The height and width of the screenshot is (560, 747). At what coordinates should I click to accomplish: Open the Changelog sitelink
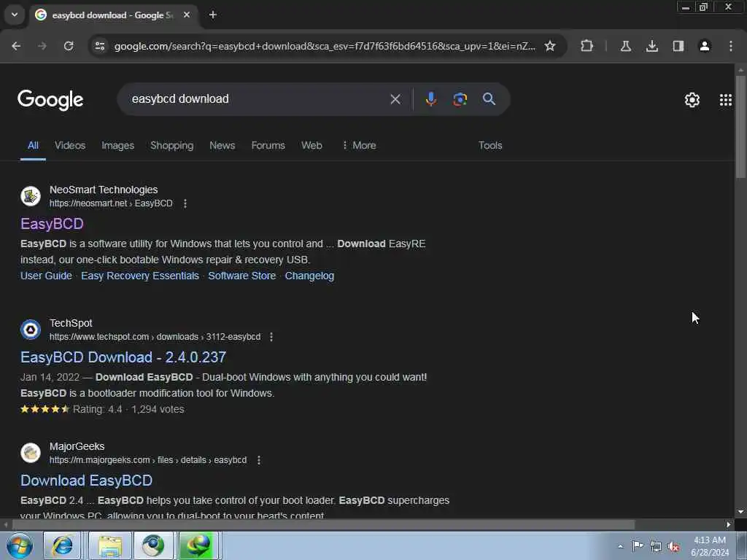pos(309,276)
